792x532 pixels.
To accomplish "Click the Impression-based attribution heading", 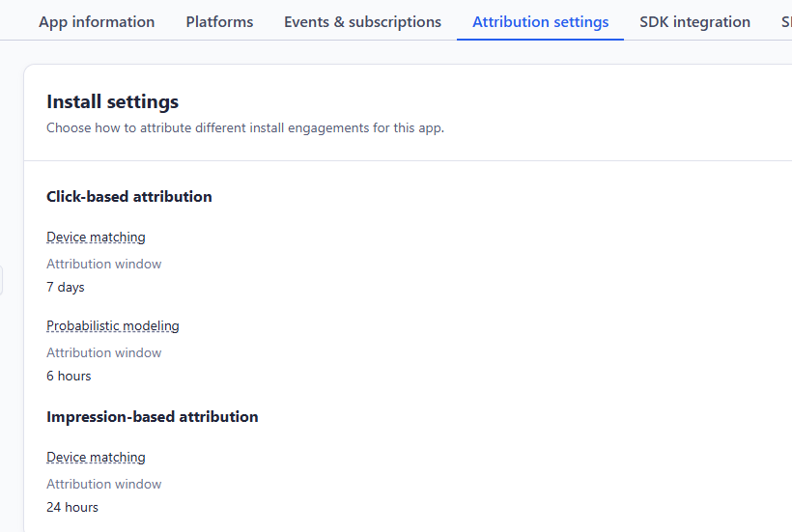I will tap(152, 416).
